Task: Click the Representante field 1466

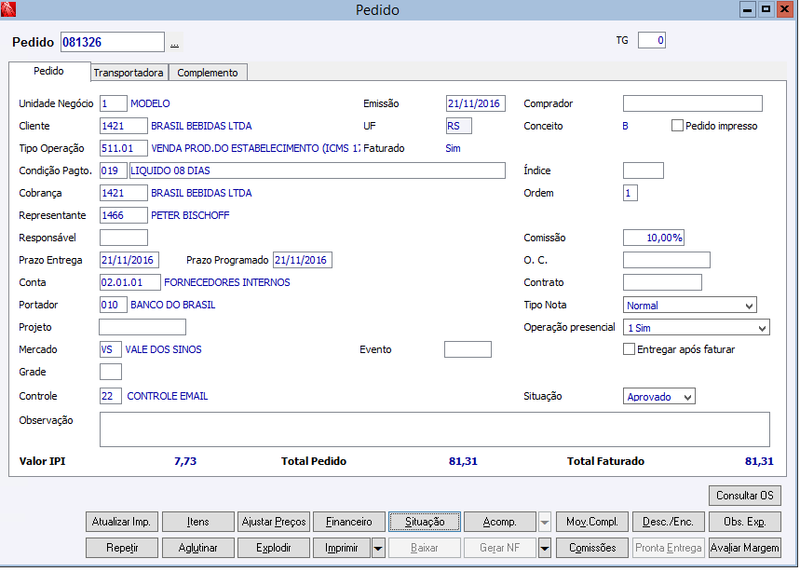Action: [123, 215]
